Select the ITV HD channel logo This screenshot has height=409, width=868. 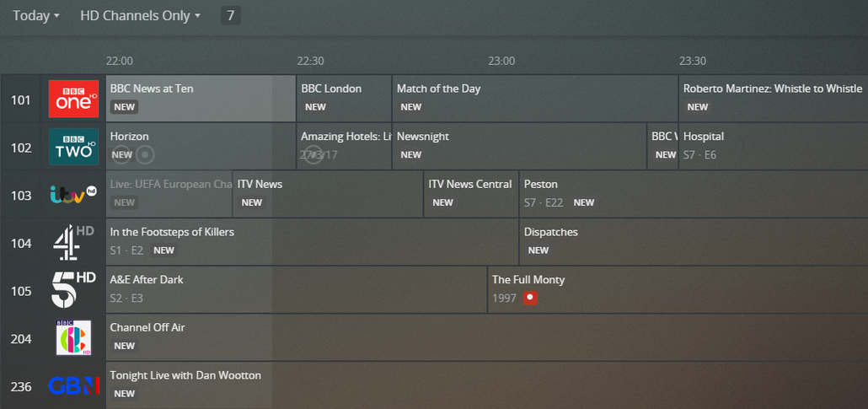73,195
